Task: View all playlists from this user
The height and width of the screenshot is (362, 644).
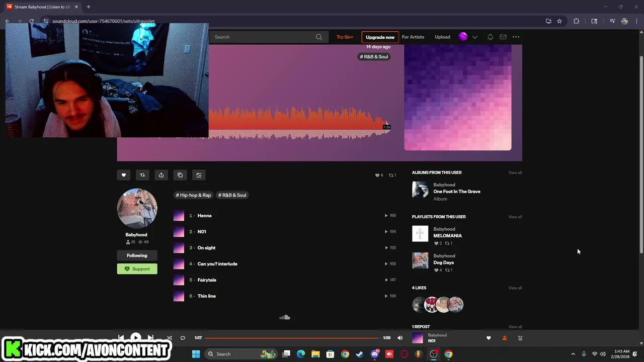Action: tap(515, 217)
